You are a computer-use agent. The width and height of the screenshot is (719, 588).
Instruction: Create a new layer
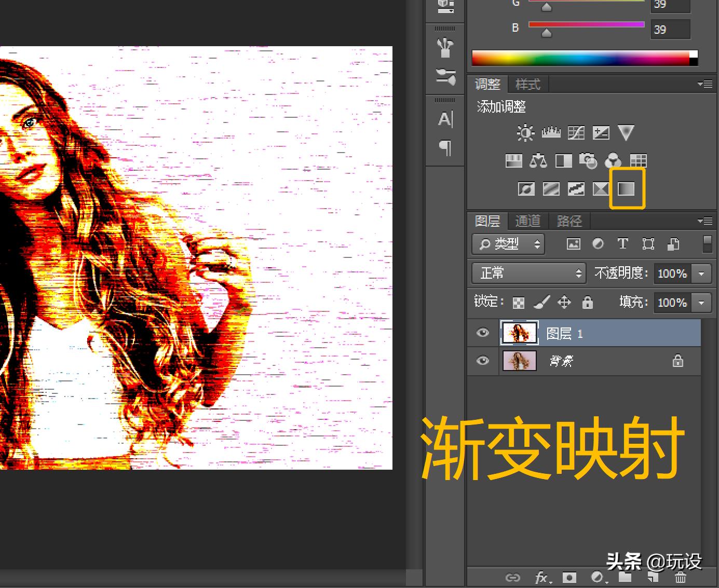tap(653, 577)
